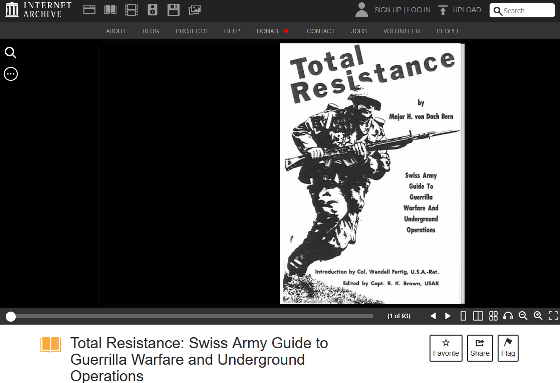The width and height of the screenshot is (560, 383).
Task: Open the Internet Archive home logo
Action: point(38,10)
